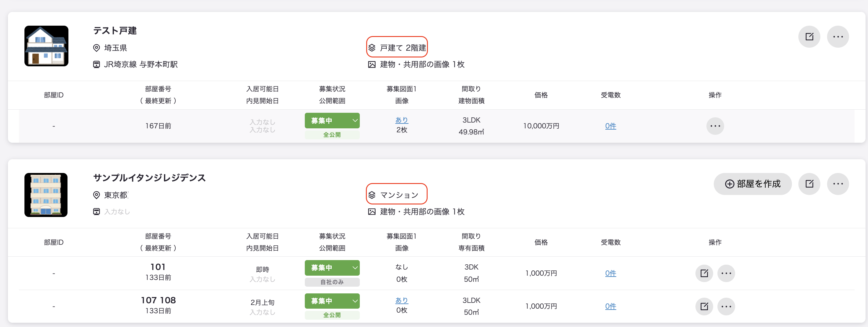Open 募集中 status dropdown for room 107 108
The image size is (868, 327).
pos(332,301)
